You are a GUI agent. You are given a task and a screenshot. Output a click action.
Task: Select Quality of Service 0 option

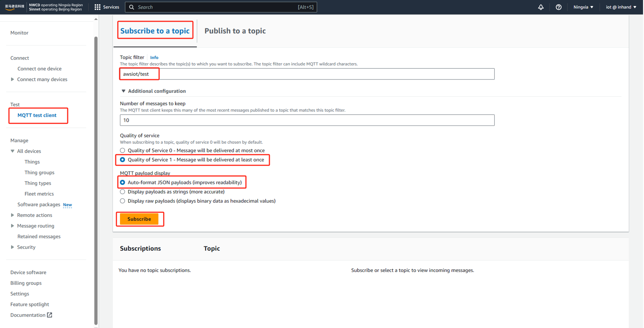[x=123, y=151]
